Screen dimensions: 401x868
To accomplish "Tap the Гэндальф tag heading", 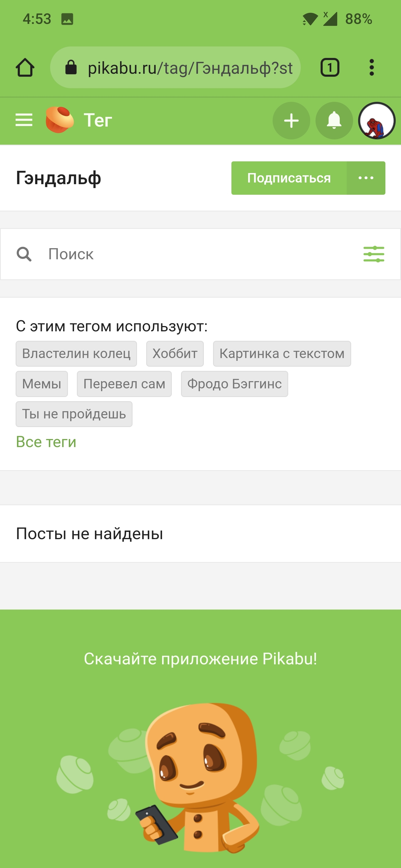I will (x=58, y=178).
